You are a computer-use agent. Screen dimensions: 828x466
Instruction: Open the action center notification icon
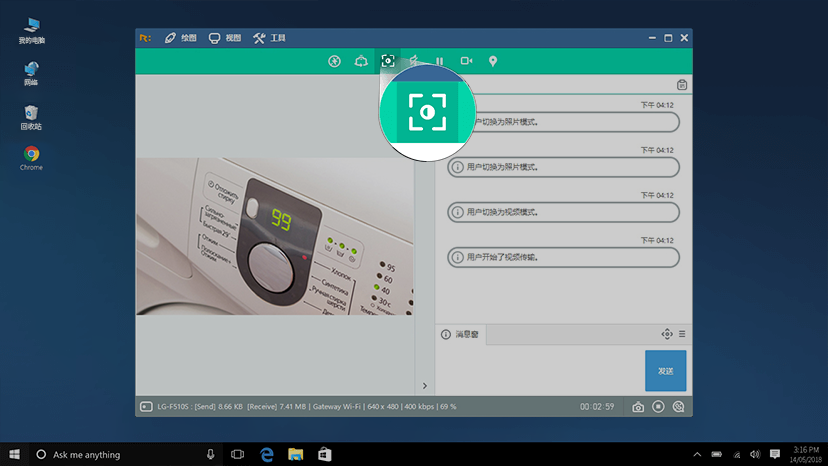(x=775, y=454)
